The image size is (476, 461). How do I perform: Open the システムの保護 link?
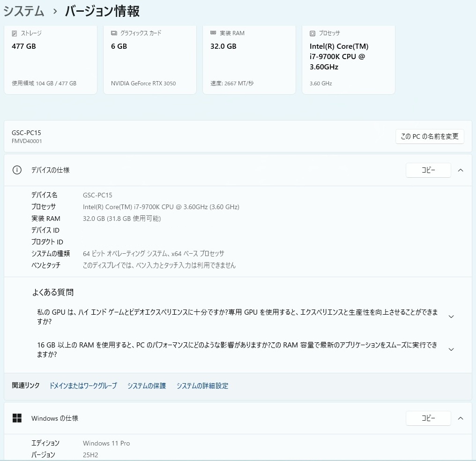tap(147, 386)
